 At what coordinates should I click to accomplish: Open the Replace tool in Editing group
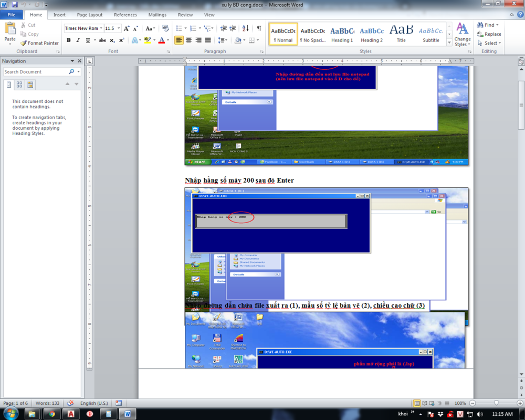[x=489, y=34]
